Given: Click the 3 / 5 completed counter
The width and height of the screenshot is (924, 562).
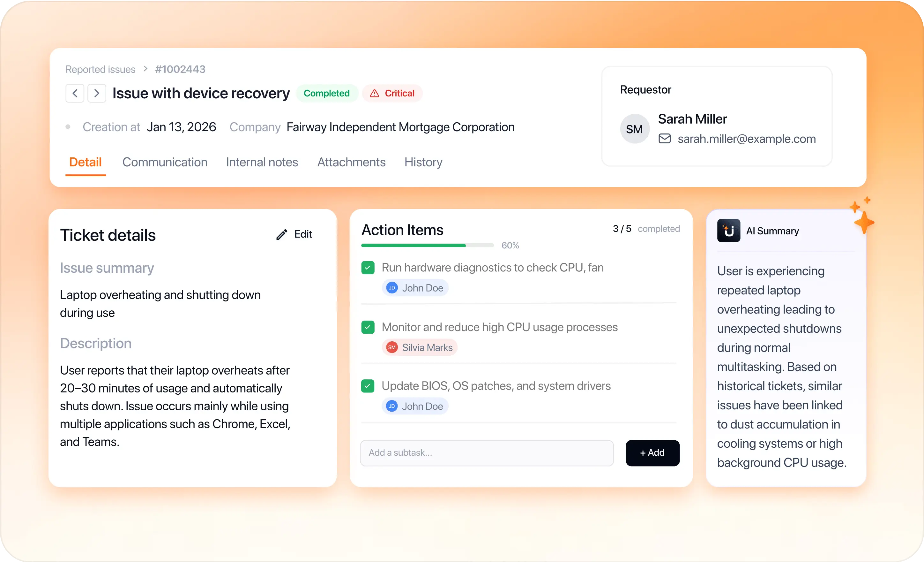Looking at the screenshot, I should click(x=646, y=229).
